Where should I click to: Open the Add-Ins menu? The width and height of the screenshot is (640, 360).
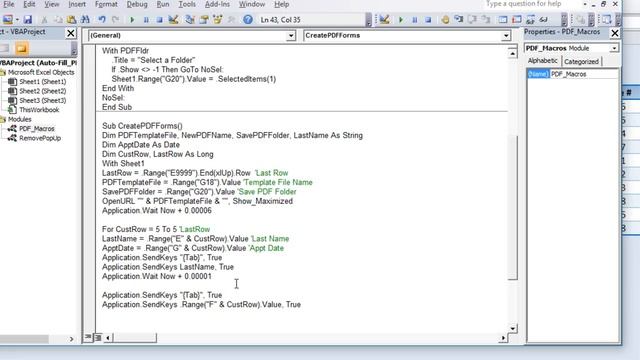[217, 4]
